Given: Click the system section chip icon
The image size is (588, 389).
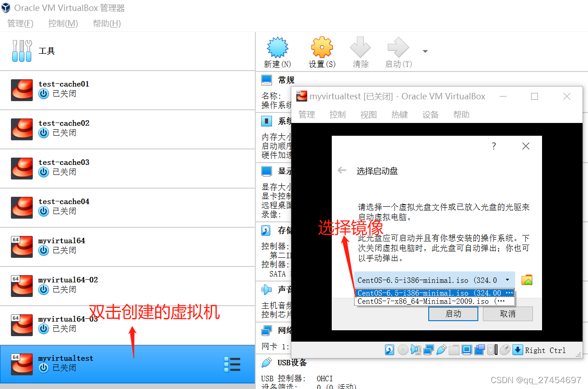Looking at the screenshot, I should click(x=266, y=121).
